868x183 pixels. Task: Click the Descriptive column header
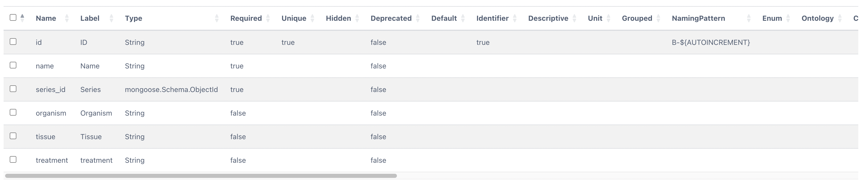tap(548, 18)
